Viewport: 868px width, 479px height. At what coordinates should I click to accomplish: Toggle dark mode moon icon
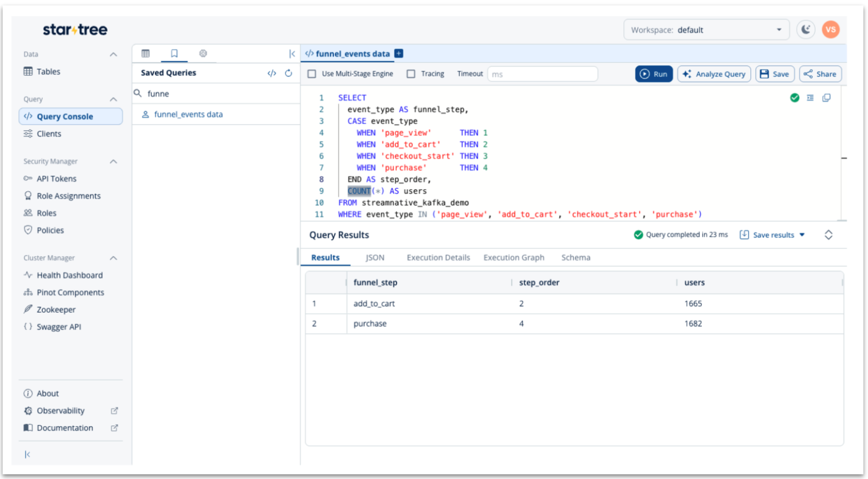pyautogui.click(x=805, y=30)
